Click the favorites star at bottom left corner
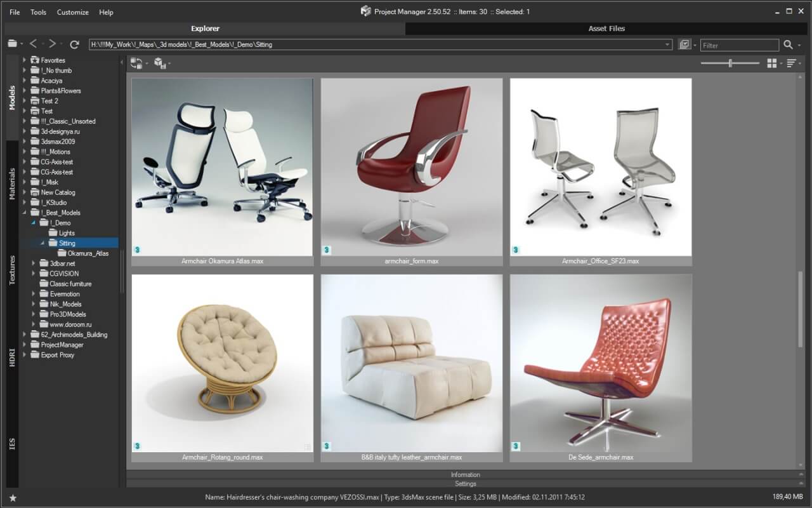Image resolution: width=812 pixels, height=508 pixels. click(12, 498)
